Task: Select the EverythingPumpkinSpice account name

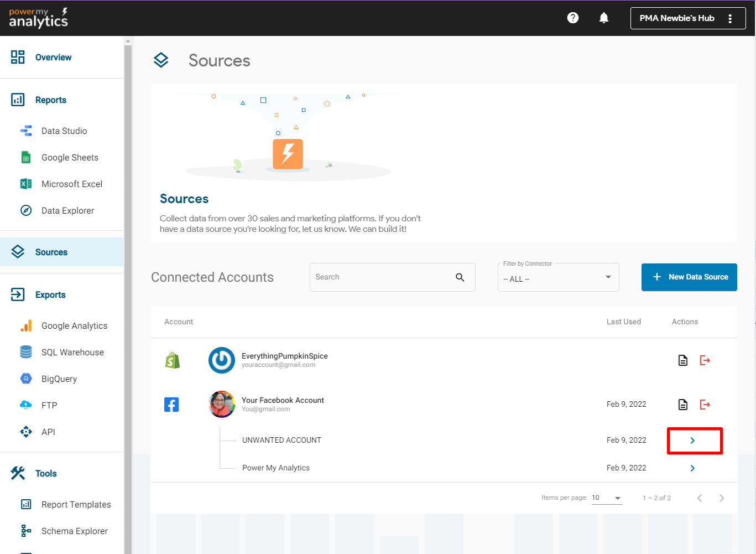Action: coord(285,356)
